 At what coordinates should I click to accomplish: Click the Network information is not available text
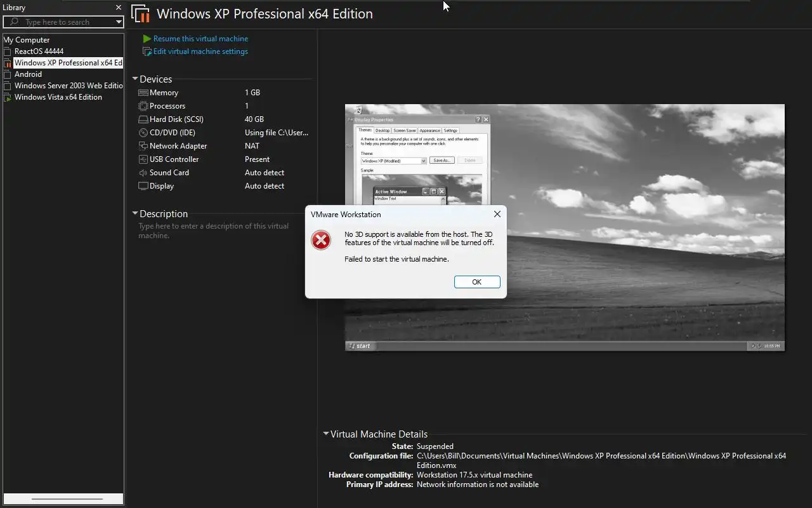pos(478,485)
